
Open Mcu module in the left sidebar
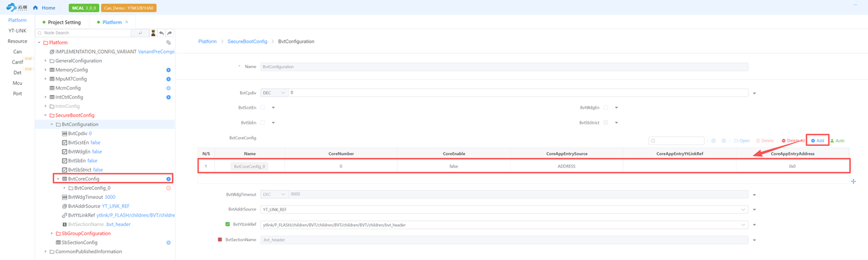tap(17, 83)
